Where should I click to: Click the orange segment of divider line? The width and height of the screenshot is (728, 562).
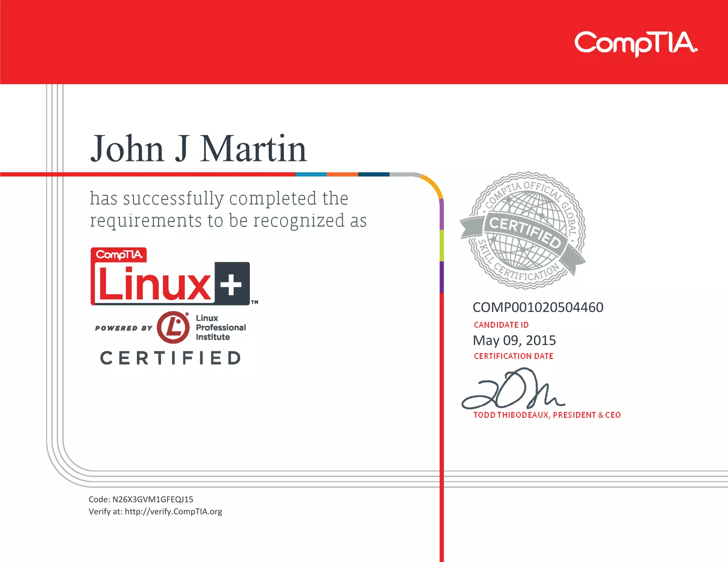coord(342,174)
